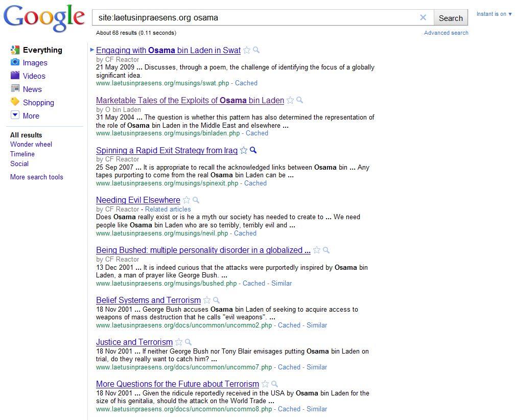The width and height of the screenshot is (516, 420).
Task: Click inside the search query input field
Action: coord(255,17)
